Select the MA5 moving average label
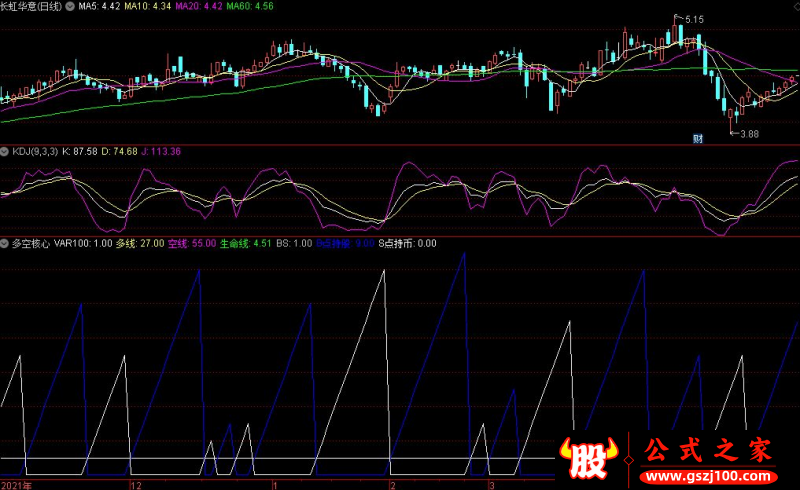800x490 pixels. point(99,6)
